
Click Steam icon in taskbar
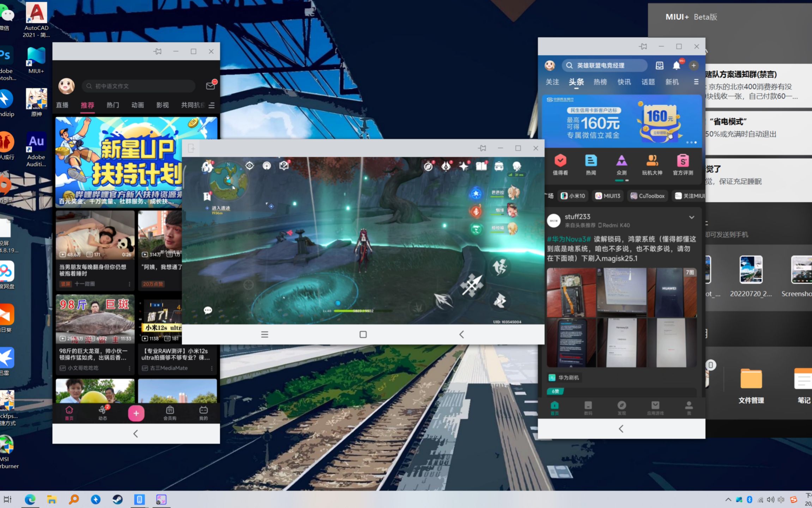coord(117,499)
